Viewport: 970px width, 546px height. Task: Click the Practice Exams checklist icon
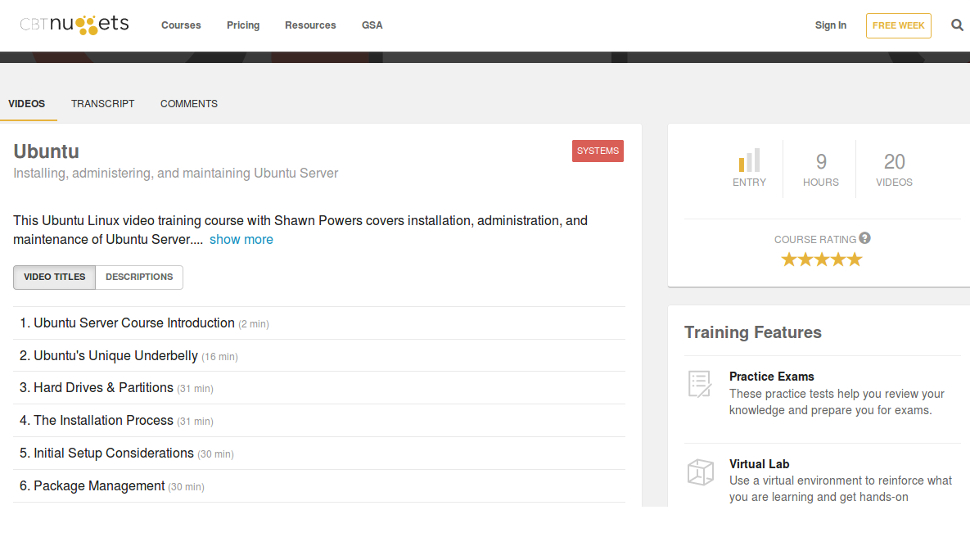[700, 384]
